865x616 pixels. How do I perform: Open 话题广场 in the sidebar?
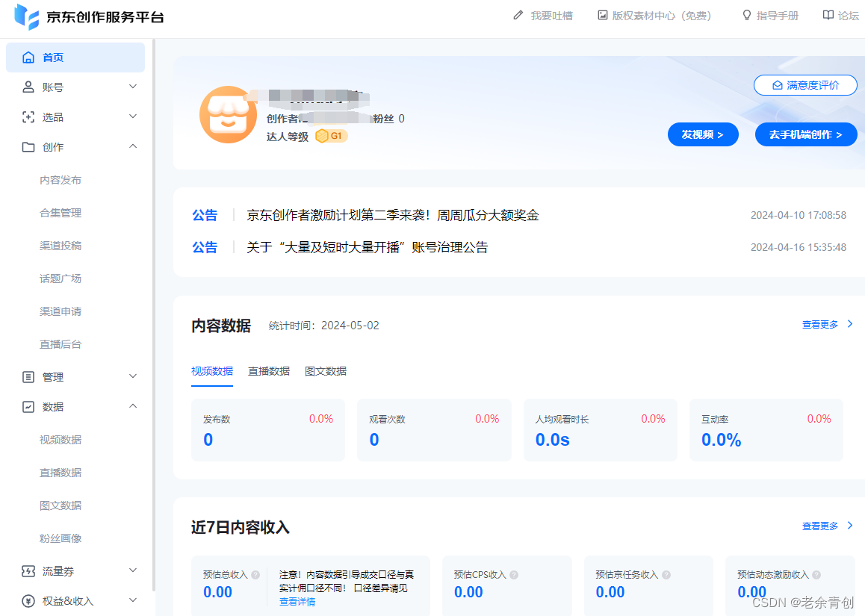coord(61,279)
